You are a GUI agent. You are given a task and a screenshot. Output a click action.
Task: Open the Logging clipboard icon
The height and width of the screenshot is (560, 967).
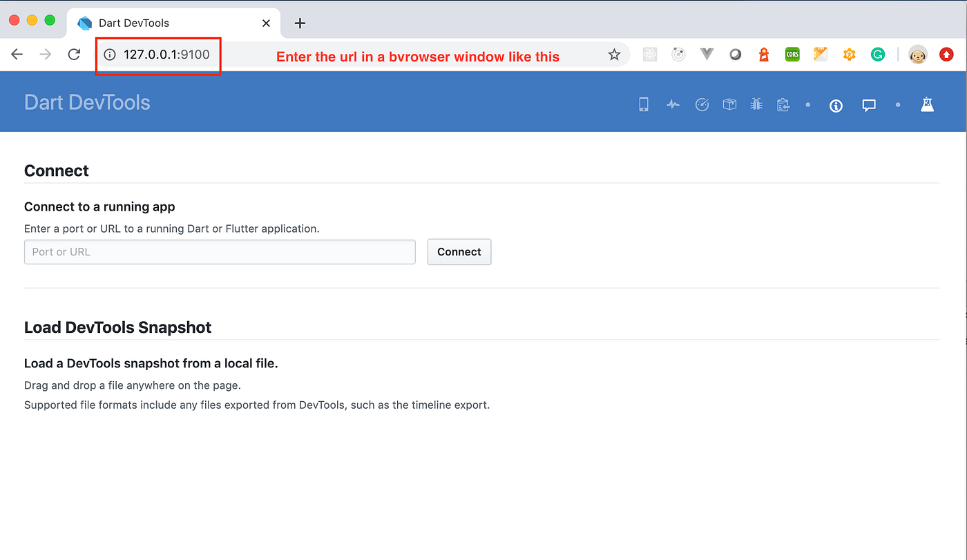[783, 104]
